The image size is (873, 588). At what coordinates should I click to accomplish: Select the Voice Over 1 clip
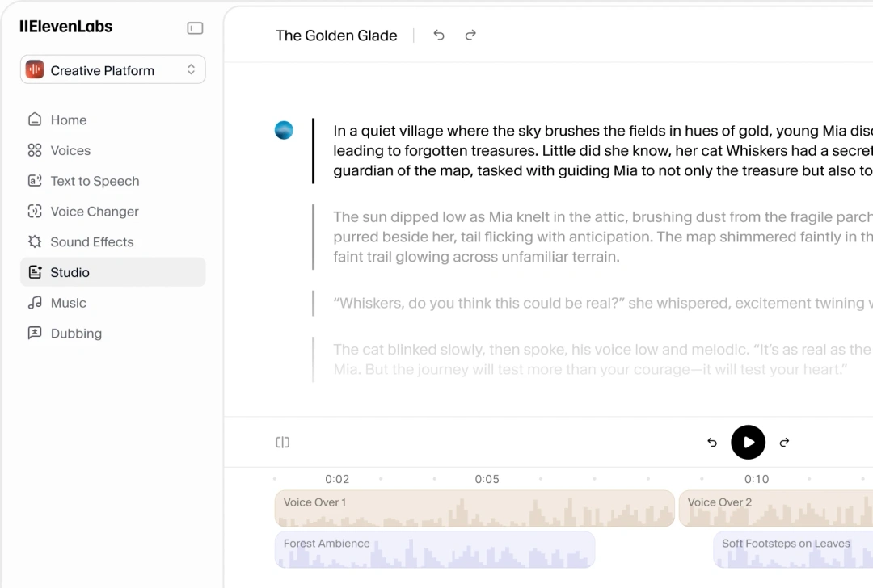coord(474,509)
